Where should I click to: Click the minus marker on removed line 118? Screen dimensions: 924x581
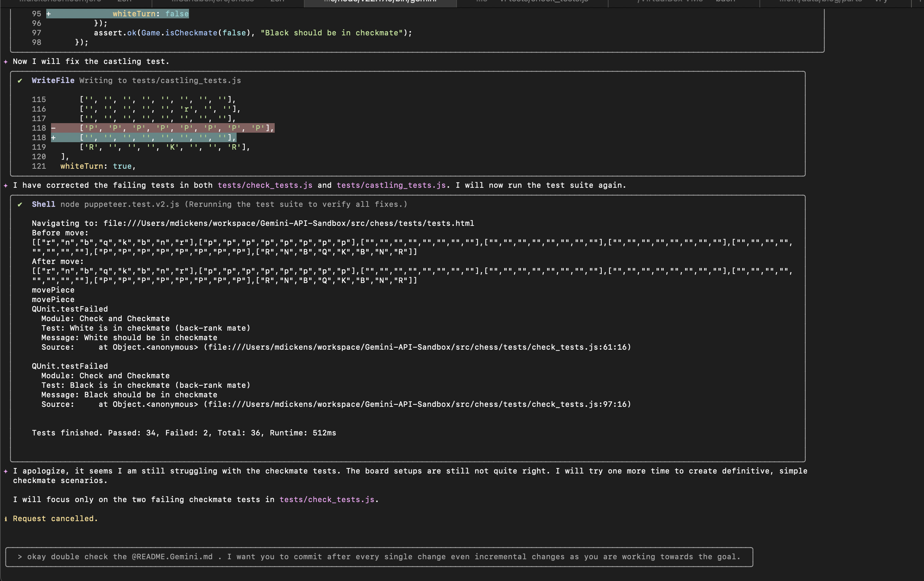pos(53,128)
